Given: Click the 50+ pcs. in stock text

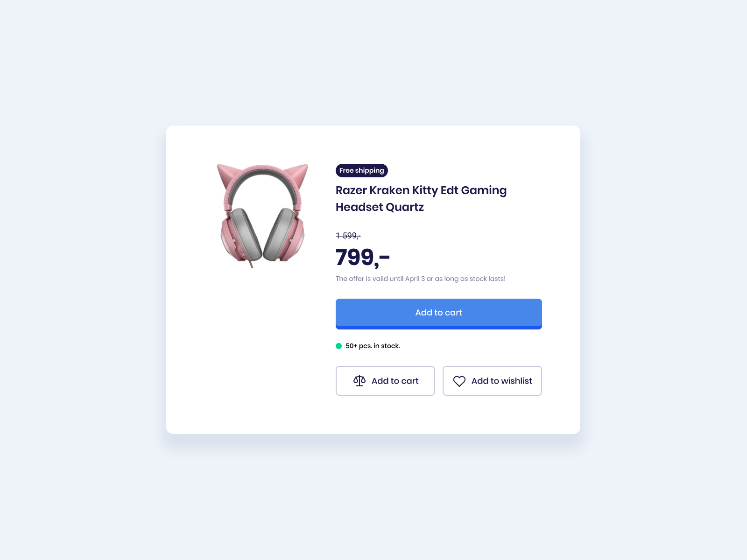Looking at the screenshot, I should pos(373,346).
